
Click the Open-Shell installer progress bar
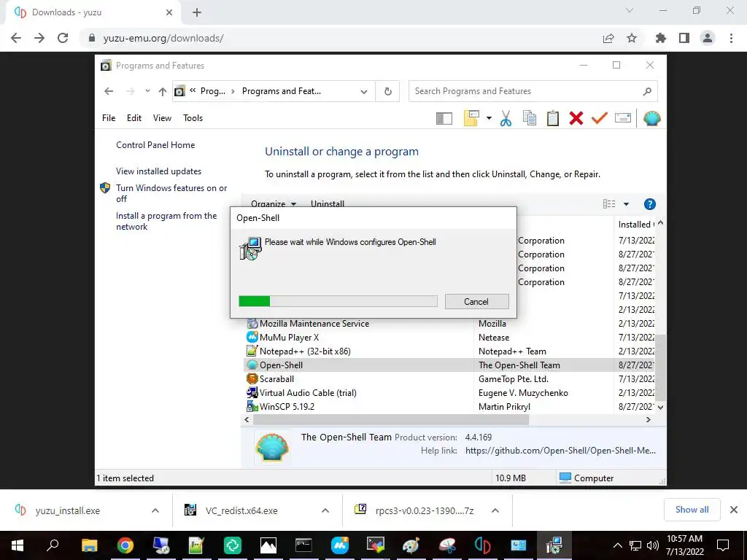(x=338, y=301)
